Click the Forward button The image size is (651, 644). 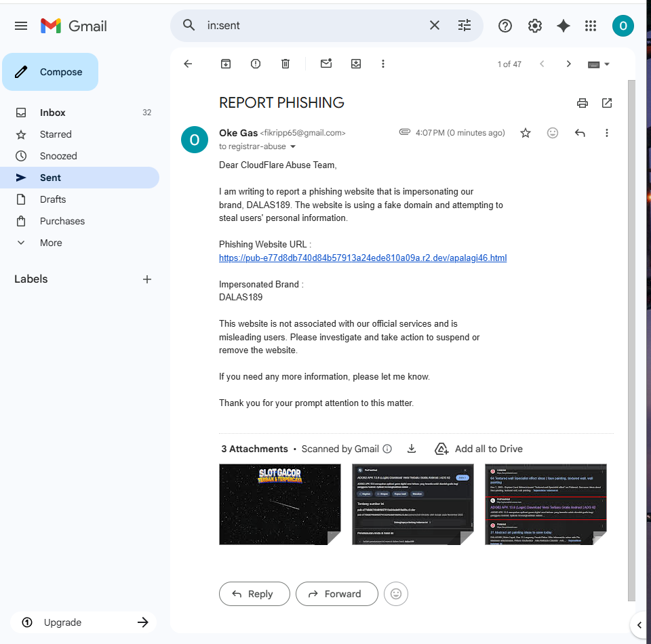337,594
